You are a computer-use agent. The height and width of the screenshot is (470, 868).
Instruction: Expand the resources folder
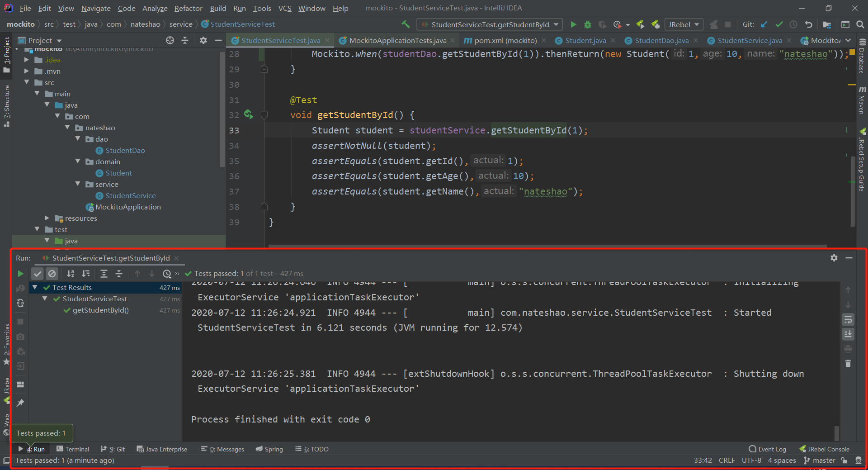pyautogui.click(x=47, y=218)
